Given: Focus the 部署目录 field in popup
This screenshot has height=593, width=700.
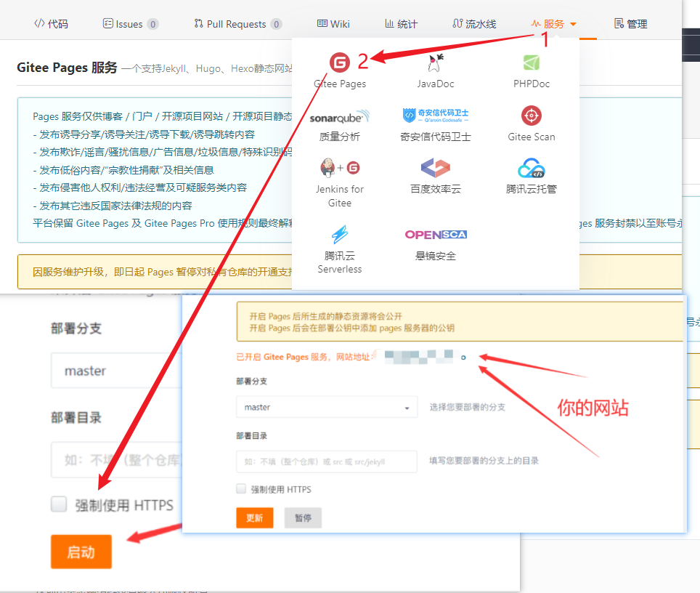Looking at the screenshot, I should click(327, 461).
